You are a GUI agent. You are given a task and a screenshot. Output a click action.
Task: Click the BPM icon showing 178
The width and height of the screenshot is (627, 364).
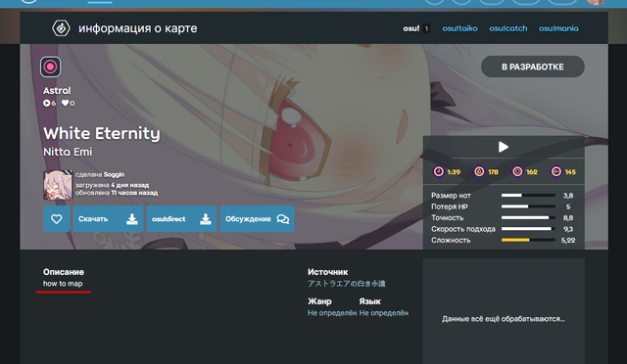point(479,171)
